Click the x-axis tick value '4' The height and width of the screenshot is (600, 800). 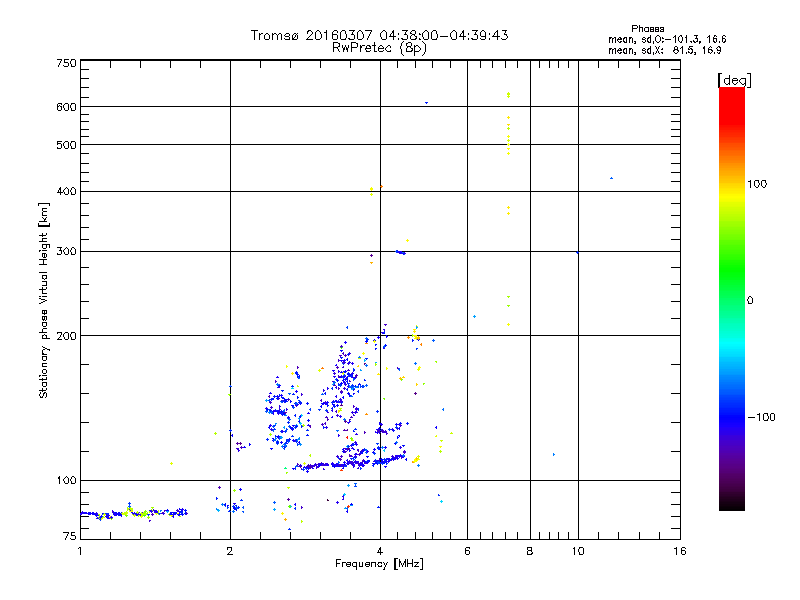pyautogui.click(x=380, y=551)
